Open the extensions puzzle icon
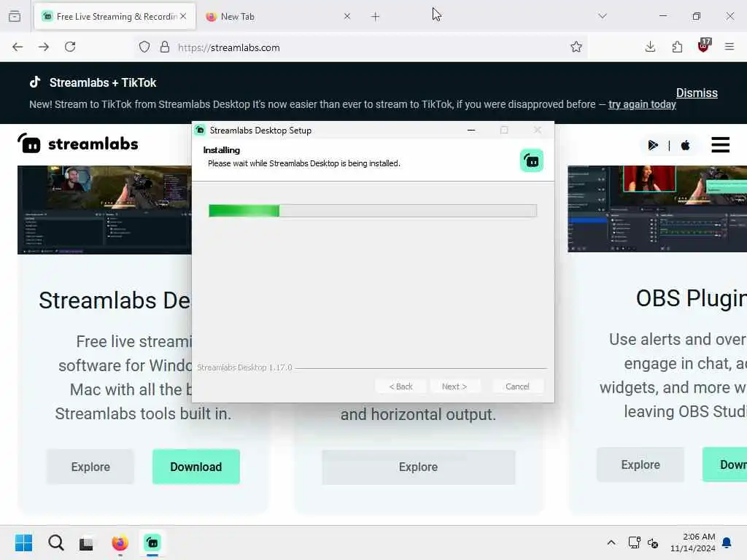The width and height of the screenshot is (747, 560). [x=677, y=47]
